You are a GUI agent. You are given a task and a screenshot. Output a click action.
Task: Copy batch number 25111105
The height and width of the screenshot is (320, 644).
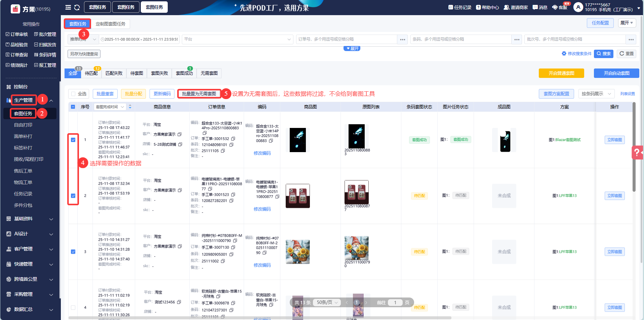coord(223,151)
